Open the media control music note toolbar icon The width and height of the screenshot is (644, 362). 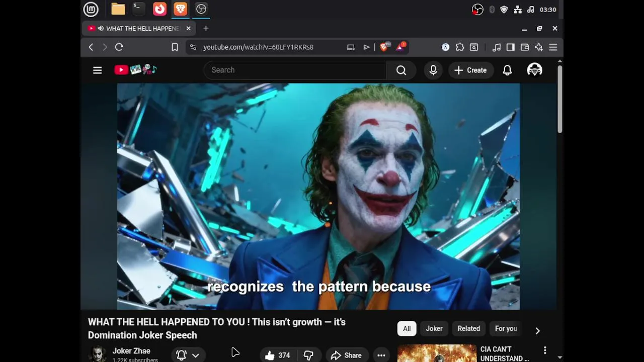coord(497,47)
